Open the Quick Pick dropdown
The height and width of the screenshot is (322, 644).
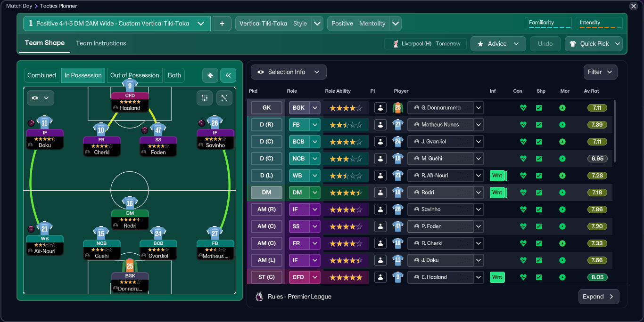[594, 44]
